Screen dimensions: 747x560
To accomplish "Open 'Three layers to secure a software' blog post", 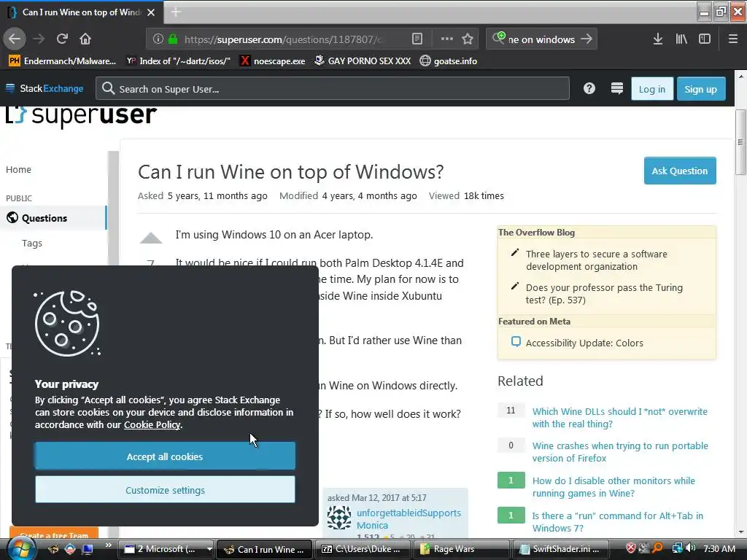I will click(x=597, y=260).
